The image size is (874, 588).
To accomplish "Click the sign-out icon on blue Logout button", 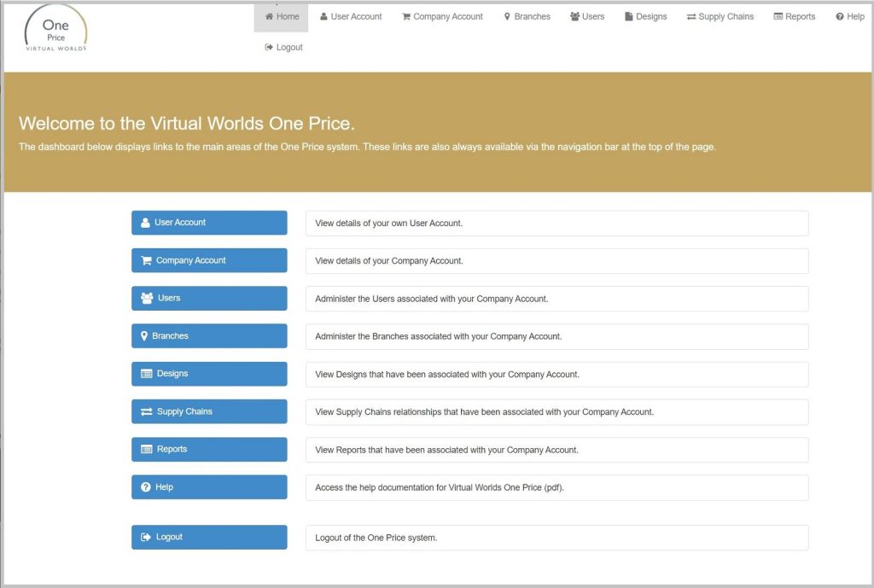I will [x=146, y=538].
